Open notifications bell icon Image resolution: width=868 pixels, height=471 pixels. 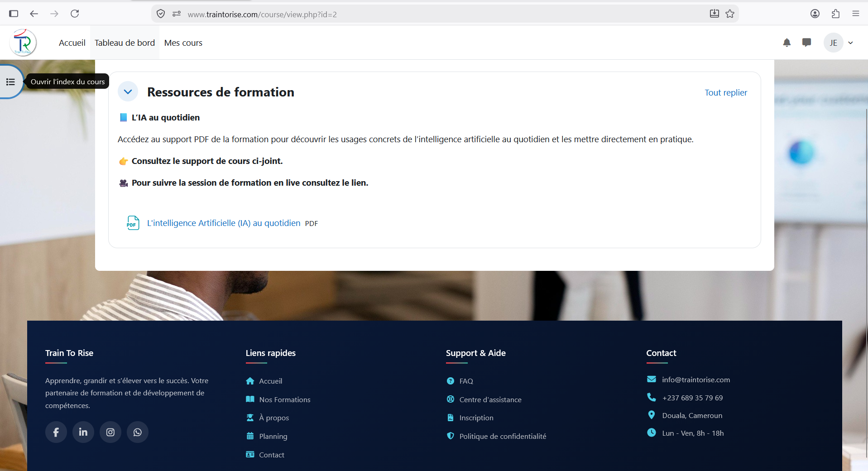[787, 43]
